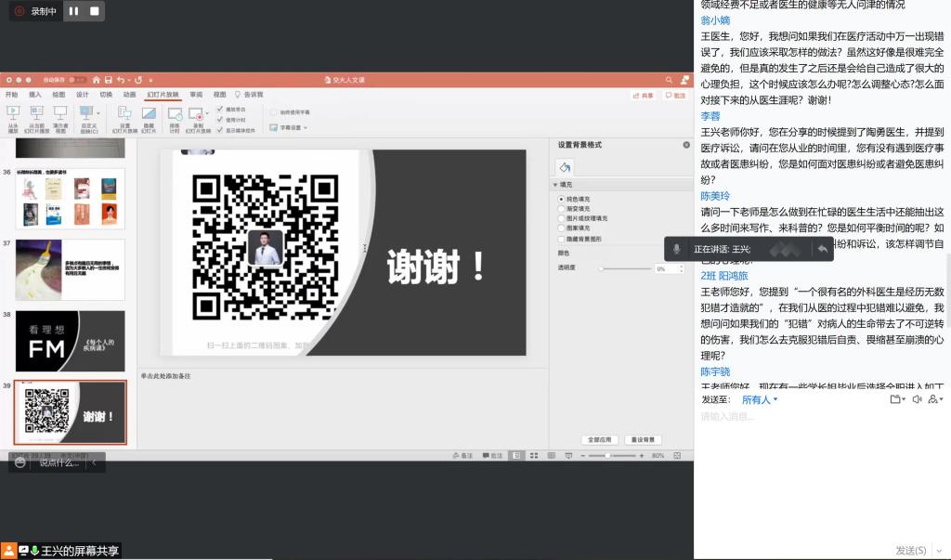Open comments from the status bar 批注
This screenshot has height=560, width=951.
pos(492,456)
